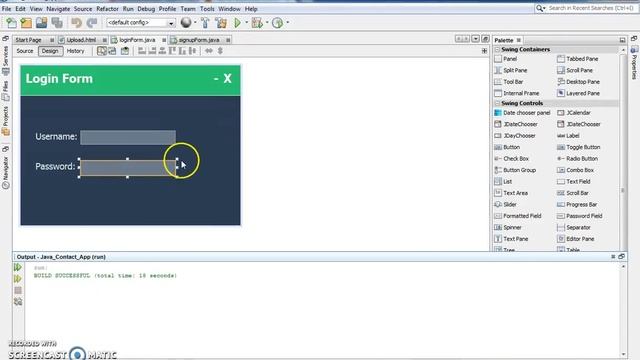Choose Tabbed Pane from Swing Containers
The height and width of the screenshot is (360, 640).
(x=578, y=59)
